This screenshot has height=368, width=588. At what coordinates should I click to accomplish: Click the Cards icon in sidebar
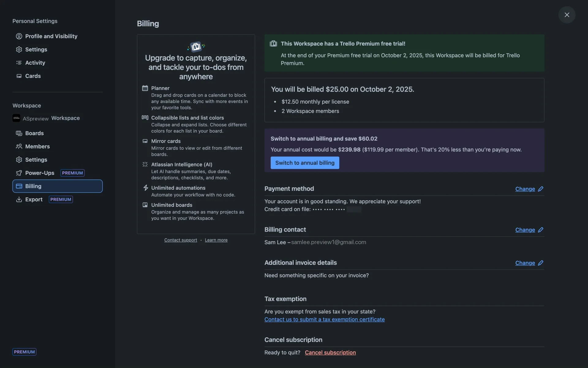[19, 76]
